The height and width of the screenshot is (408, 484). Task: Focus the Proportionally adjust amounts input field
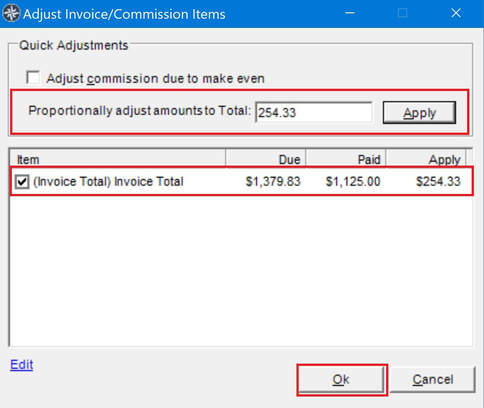(x=313, y=112)
